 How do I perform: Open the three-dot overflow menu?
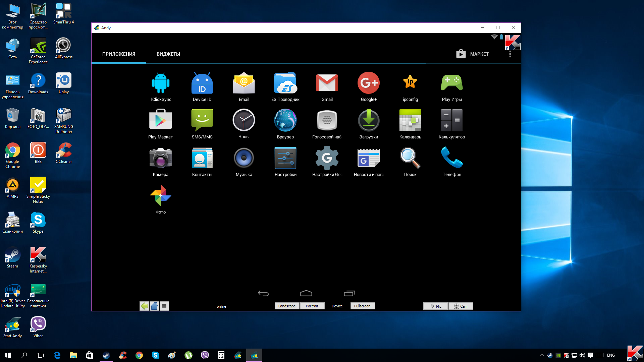pyautogui.click(x=510, y=54)
